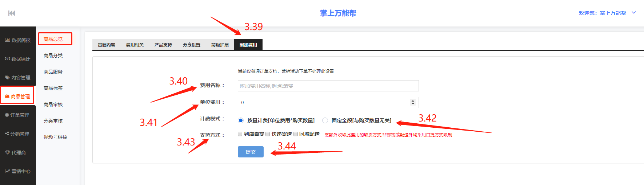Click the 分销管理 share icon
644x185 pixels.
point(7,134)
